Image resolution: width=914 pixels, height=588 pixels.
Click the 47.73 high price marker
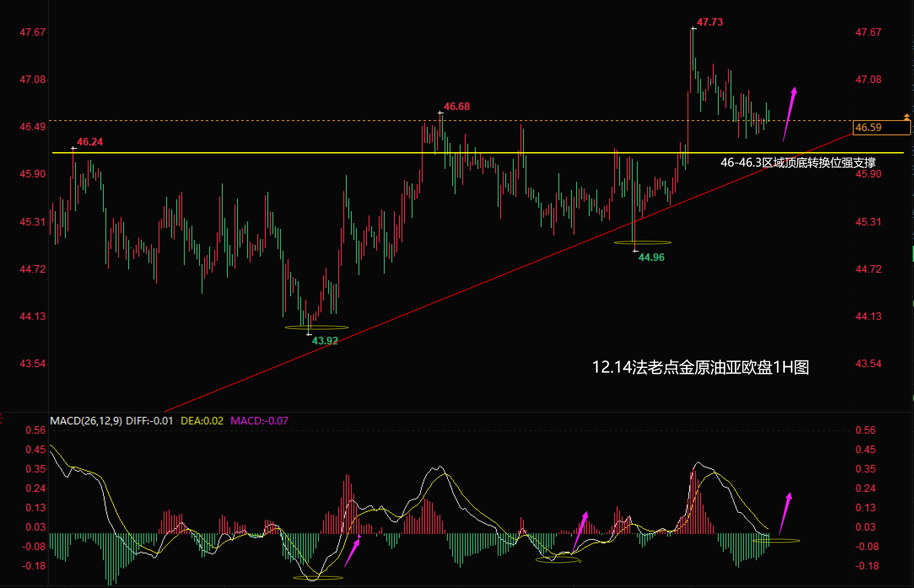(709, 22)
